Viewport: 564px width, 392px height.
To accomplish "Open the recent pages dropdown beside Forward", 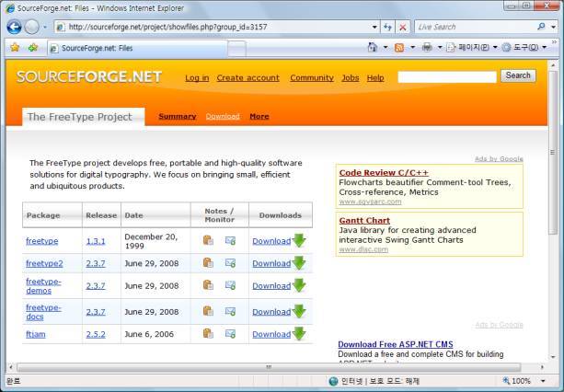I will (44, 27).
